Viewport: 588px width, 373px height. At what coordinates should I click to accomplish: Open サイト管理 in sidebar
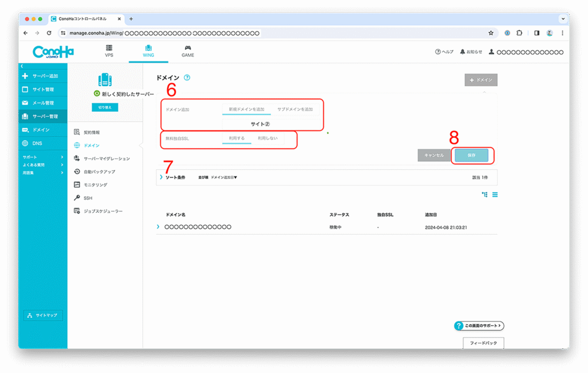[x=42, y=89]
